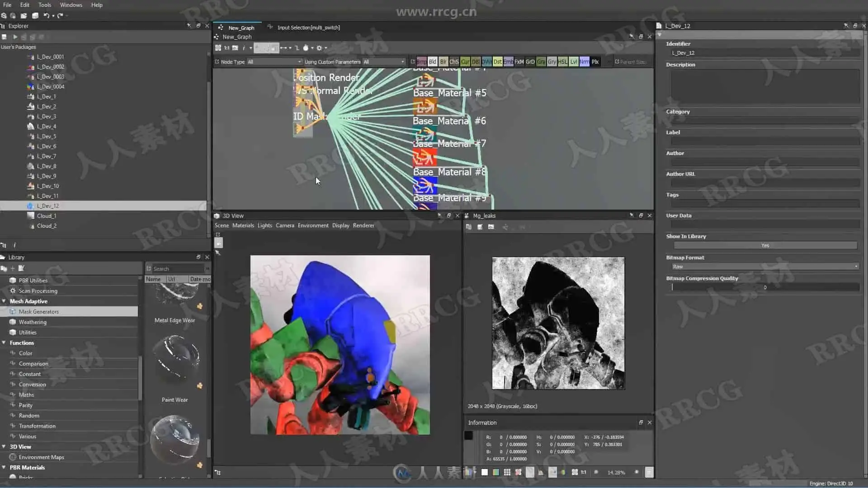Open the Environment menu in 3D View
868x488 pixels.
[x=313, y=225]
